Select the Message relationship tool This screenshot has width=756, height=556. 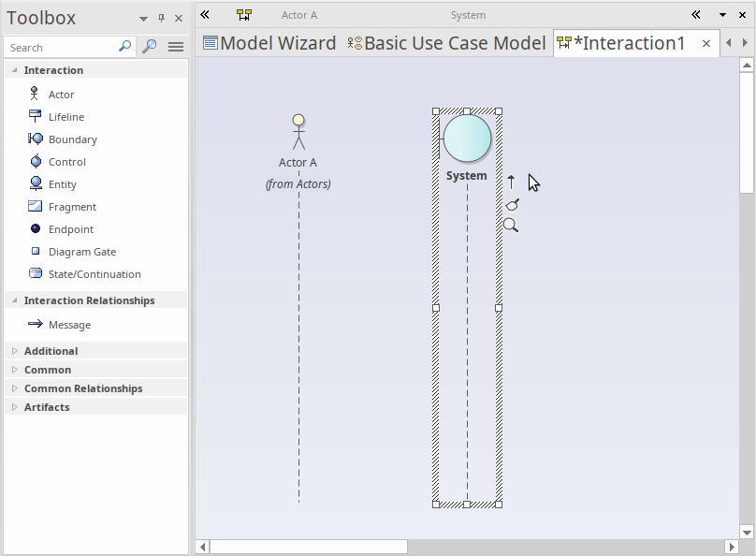(x=69, y=325)
